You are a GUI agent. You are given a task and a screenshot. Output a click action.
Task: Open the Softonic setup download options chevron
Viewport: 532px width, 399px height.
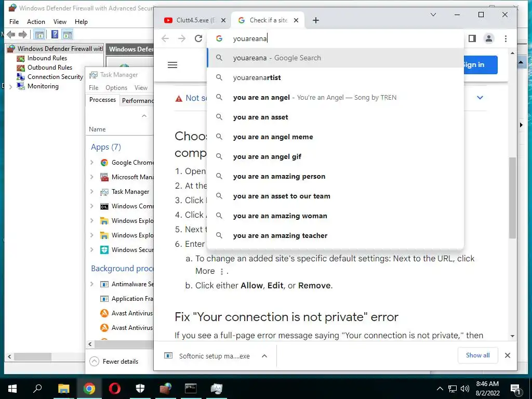(x=264, y=356)
